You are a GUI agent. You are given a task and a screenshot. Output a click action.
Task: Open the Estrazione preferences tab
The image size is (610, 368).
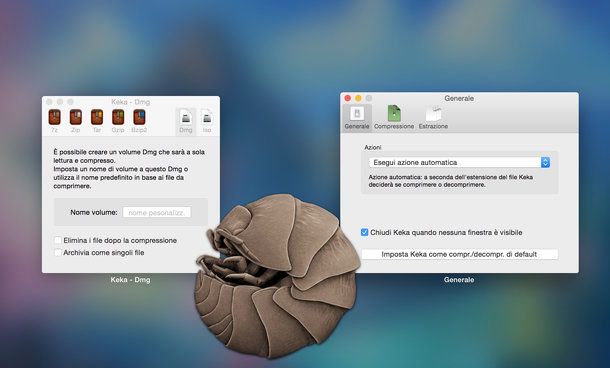tap(433, 118)
